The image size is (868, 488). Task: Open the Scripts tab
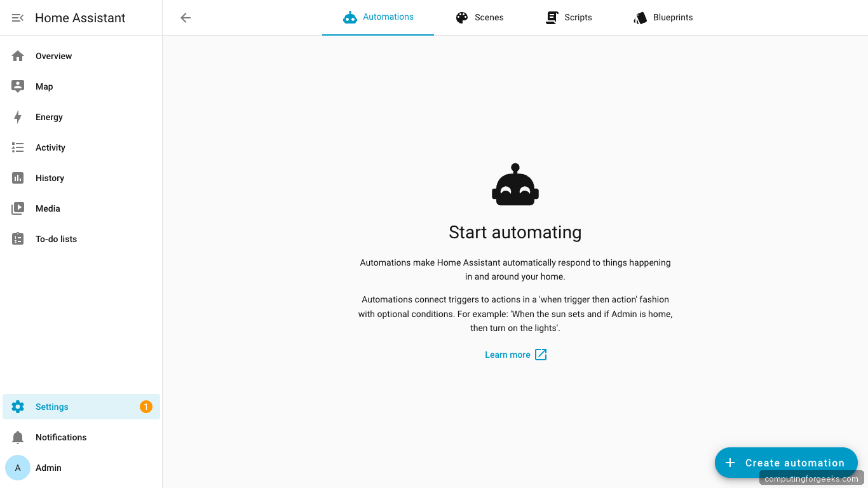point(569,17)
